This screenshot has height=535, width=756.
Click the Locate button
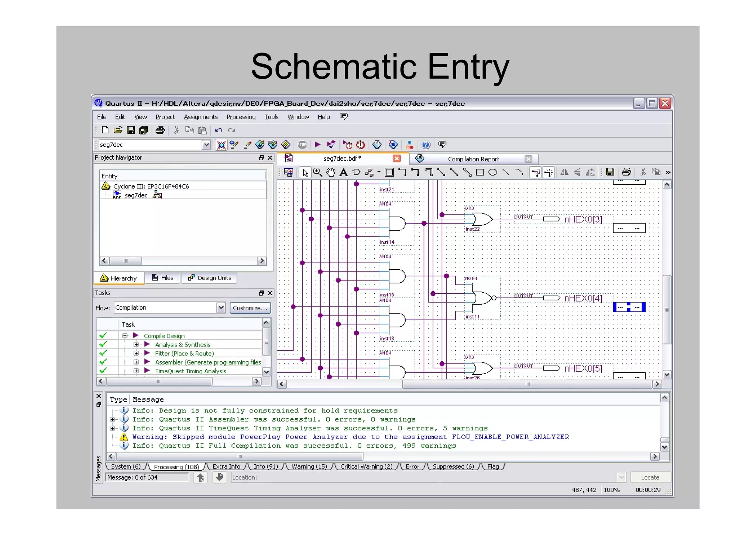tap(650, 477)
